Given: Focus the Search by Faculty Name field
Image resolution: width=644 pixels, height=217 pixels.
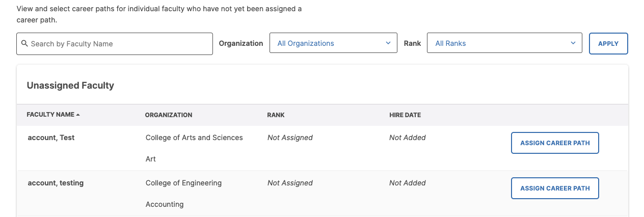Looking at the screenshot, I should point(115,44).
